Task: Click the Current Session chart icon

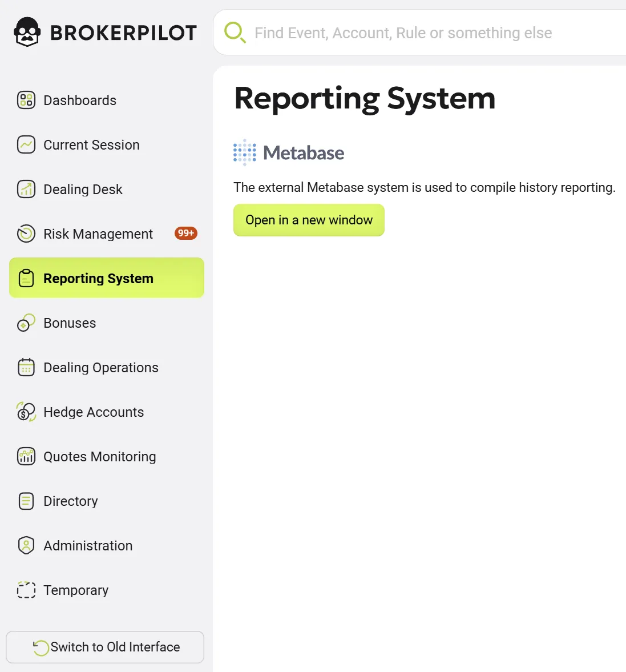Action: coord(26,145)
